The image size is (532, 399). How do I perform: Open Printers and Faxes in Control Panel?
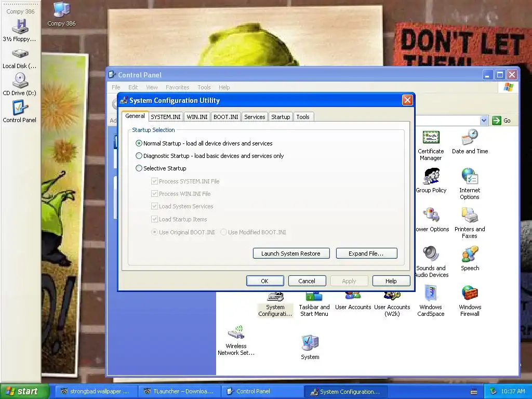(x=470, y=223)
